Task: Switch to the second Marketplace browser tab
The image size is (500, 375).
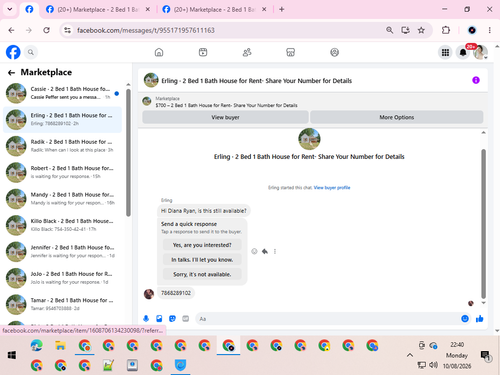Action: pos(98,10)
